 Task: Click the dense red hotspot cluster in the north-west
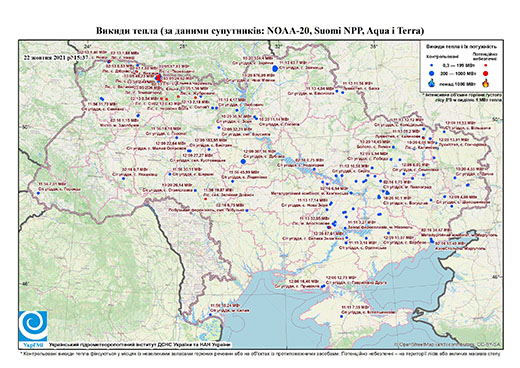tap(159, 78)
